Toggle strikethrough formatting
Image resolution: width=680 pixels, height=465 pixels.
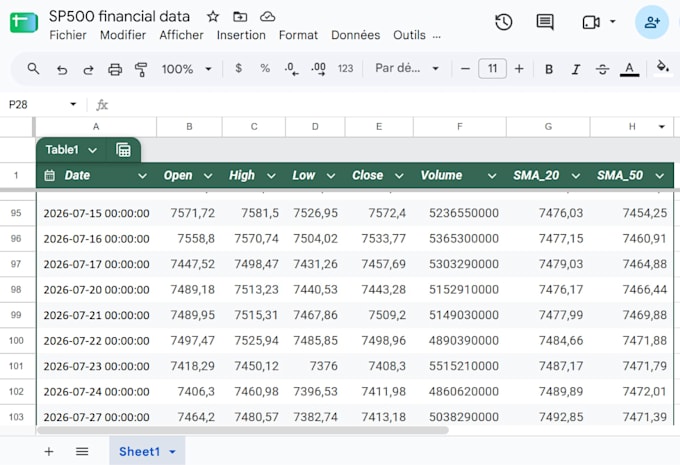tap(602, 69)
